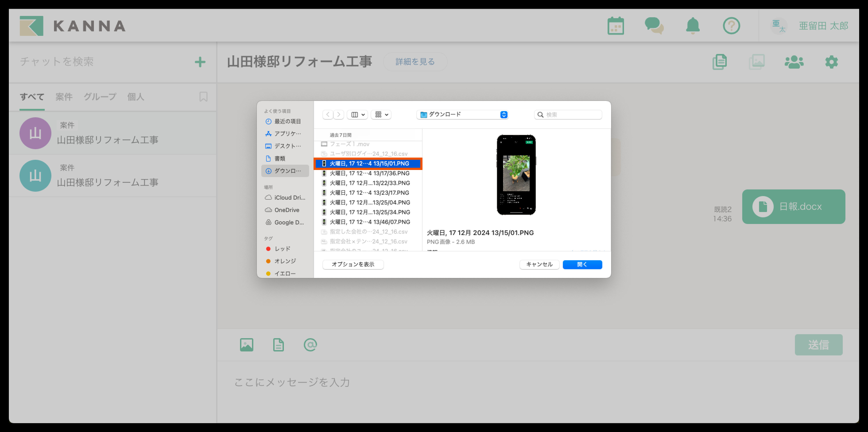
Task: Open the help question mark icon
Action: (x=731, y=26)
